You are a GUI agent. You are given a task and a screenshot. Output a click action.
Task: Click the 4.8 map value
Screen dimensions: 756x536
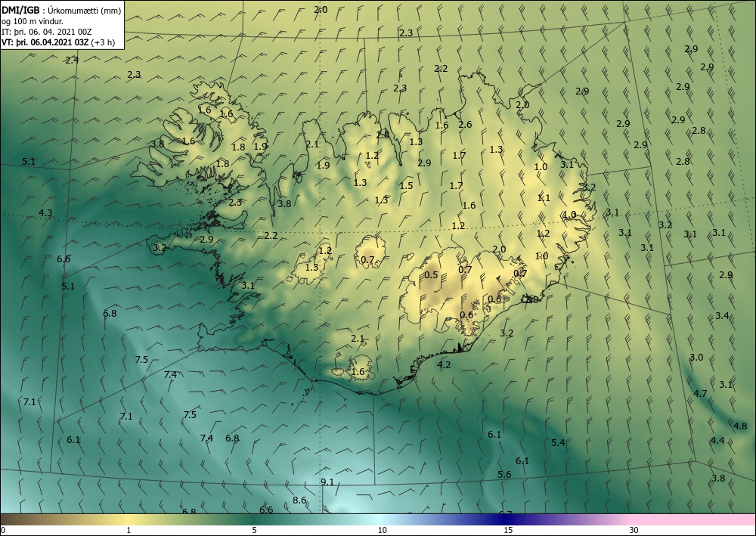tap(740, 426)
